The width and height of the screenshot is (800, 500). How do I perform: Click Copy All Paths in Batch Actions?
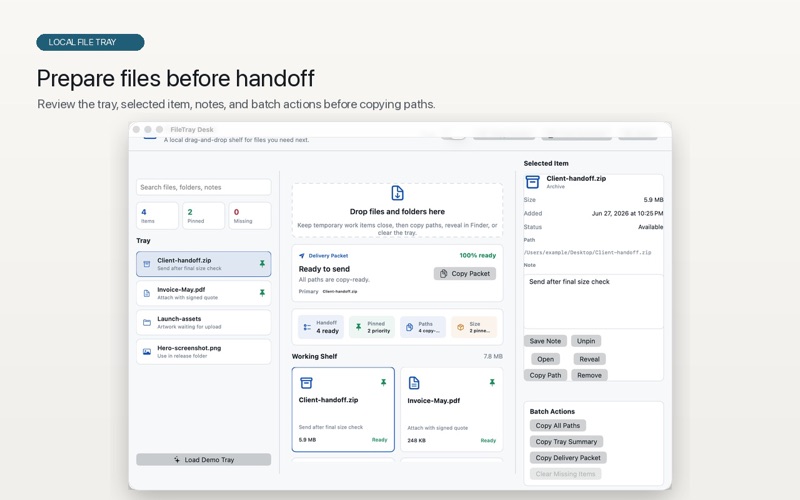tap(558, 426)
